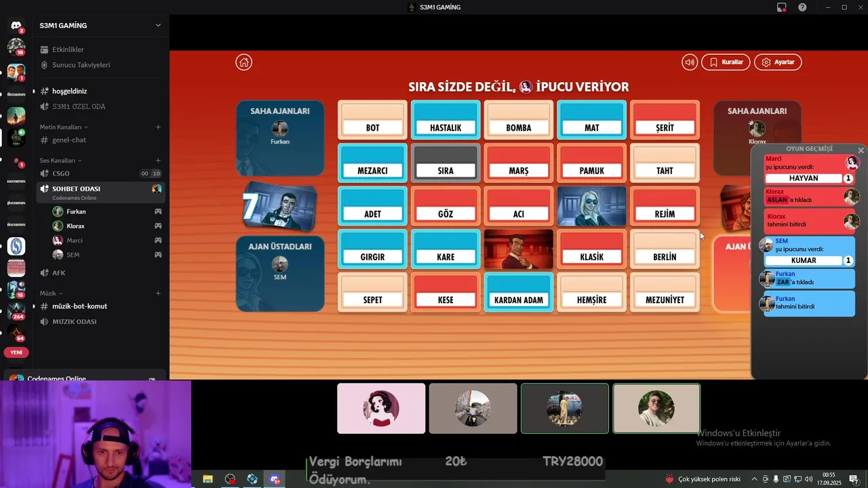Screen dimensions: 868x488
Task: Mute the game sound speaker icon
Action: click(690, 62)
